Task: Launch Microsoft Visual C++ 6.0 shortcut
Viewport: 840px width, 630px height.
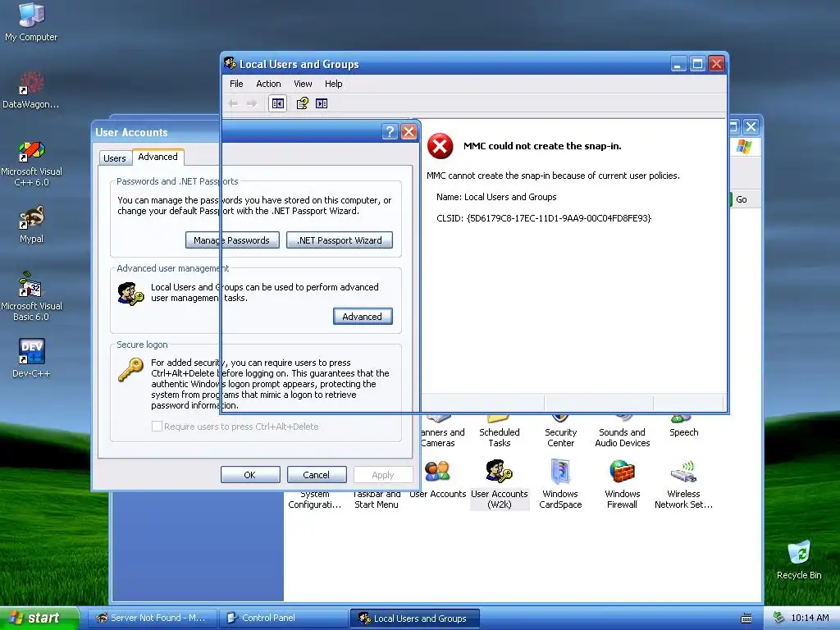Action: [31, 163]
